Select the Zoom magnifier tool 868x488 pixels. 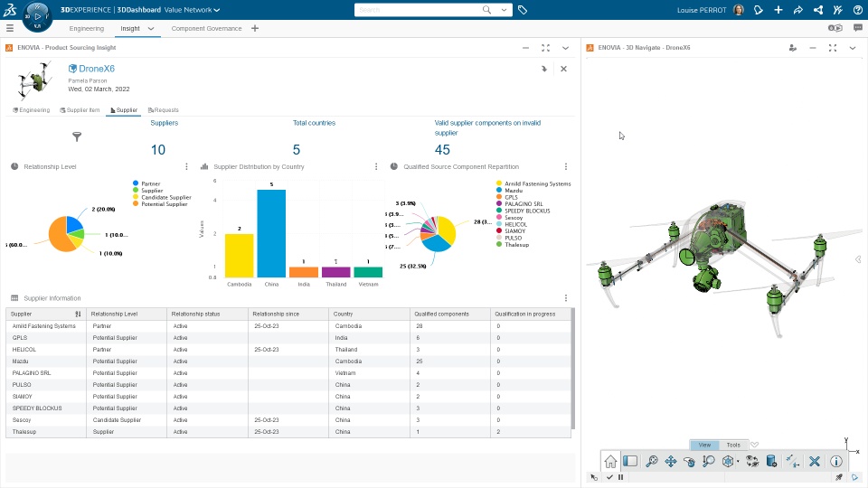(708, 461)
